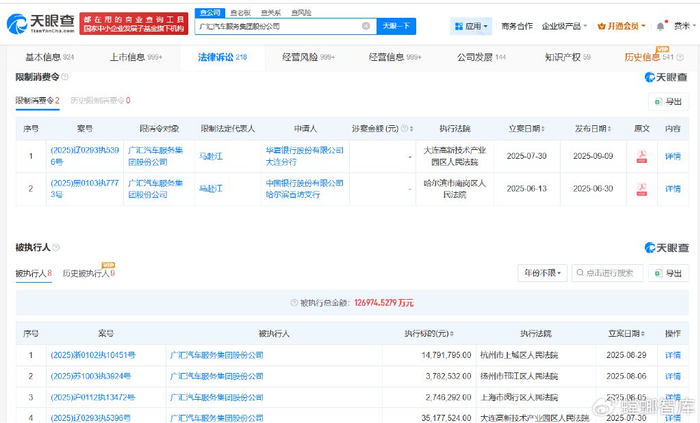Viewport: 700px width, 423px height.
Task: Open company link in 浙0102执10451号 row
Action: 217,355
